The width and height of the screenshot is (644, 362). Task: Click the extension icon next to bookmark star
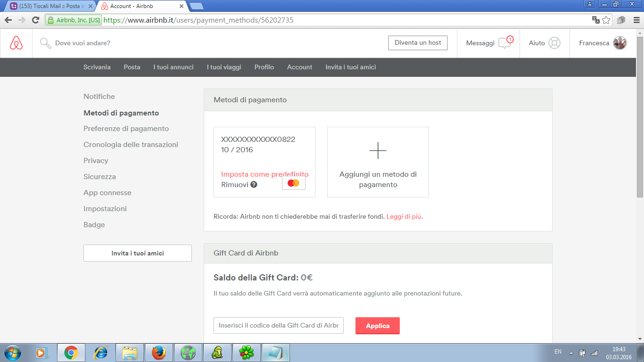(621, 20)
